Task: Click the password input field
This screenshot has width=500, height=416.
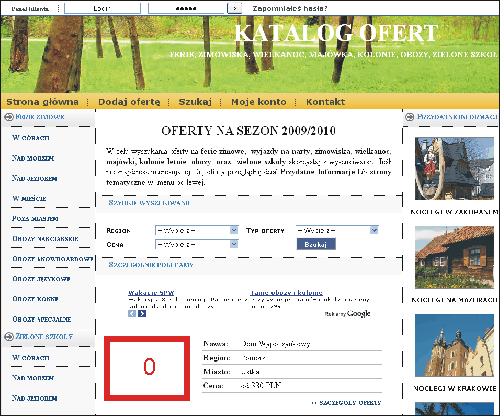Action: pyautogui.click(x=186, y=8)
